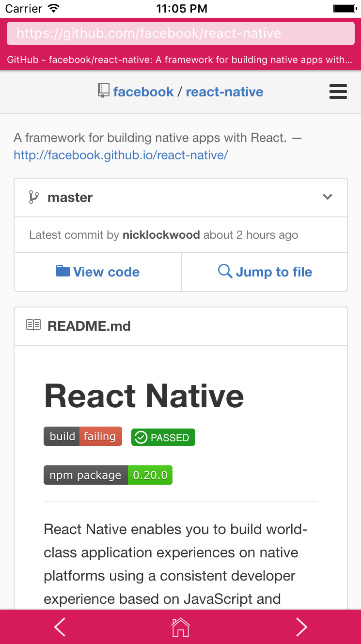Tap the Jump to file button
361x644 pixels.
(x=265, y=272)
